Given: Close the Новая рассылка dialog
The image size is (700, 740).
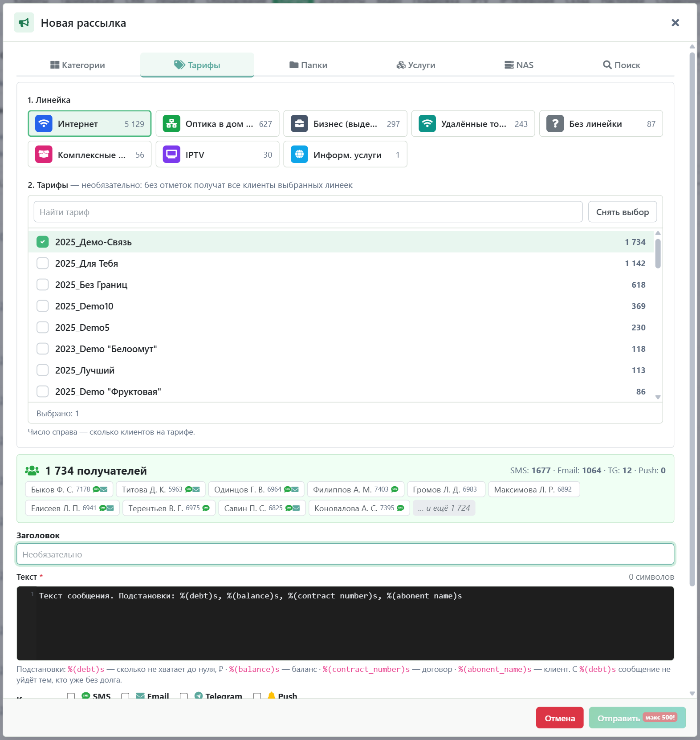Looking at the screenshot, I should coord(675,23).
